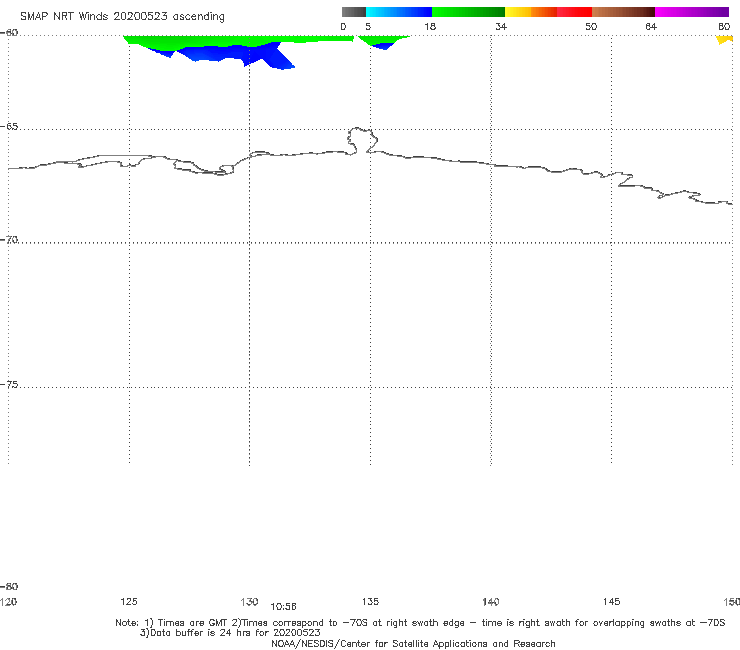Click color scale label 18
The height and width of the screenshot is (650, 740).
tap(430, 27)
